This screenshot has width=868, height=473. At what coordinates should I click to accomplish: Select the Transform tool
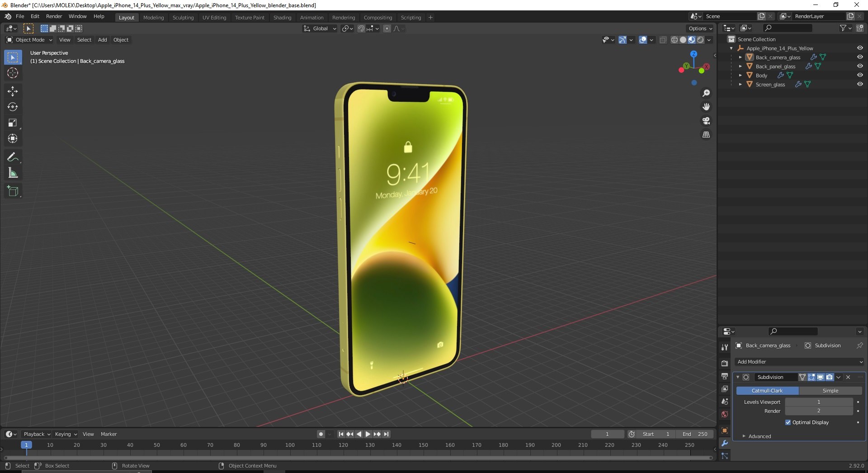click(x=13, y=139)
